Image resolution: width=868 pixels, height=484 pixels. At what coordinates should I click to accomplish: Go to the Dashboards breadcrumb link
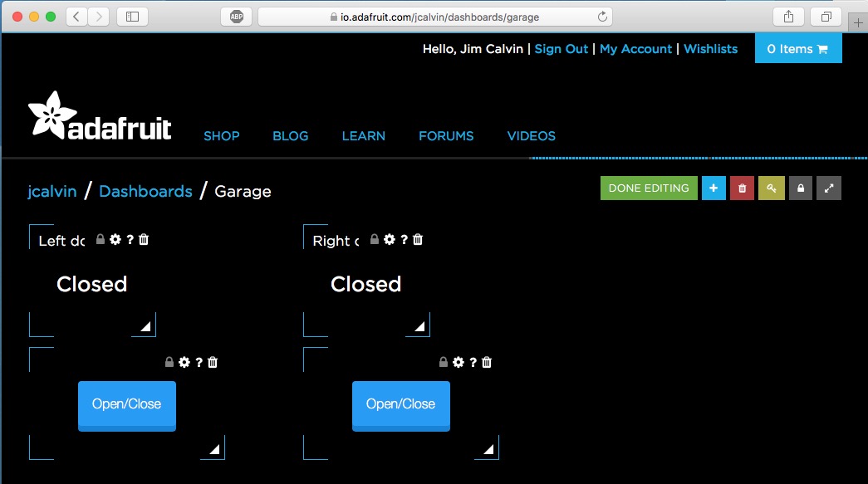(x=145, y=192)
